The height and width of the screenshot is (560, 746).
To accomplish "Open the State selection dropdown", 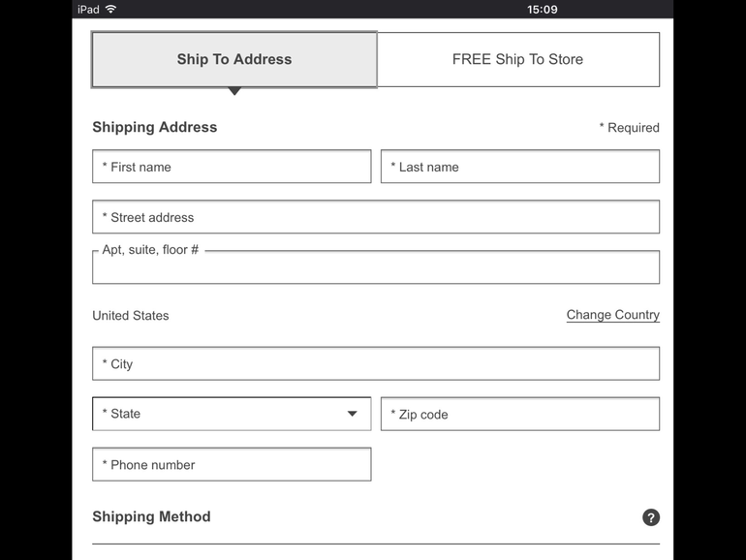I will coord(231,414).
